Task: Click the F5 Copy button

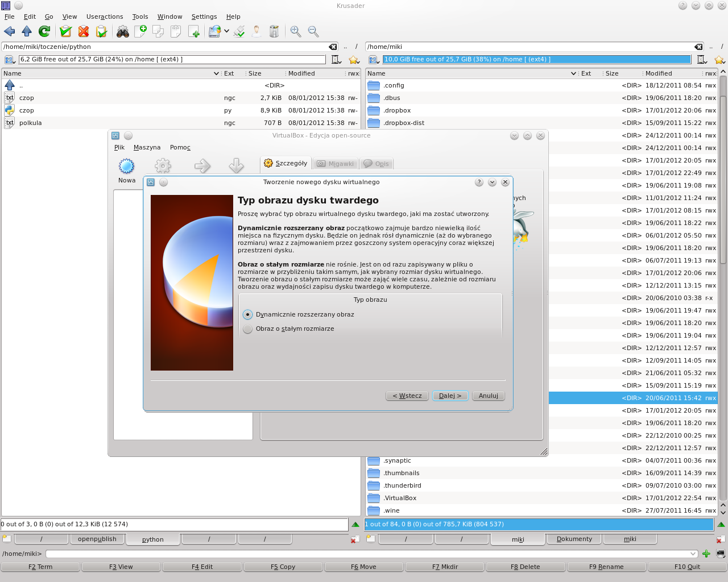Action: (283, 567)
